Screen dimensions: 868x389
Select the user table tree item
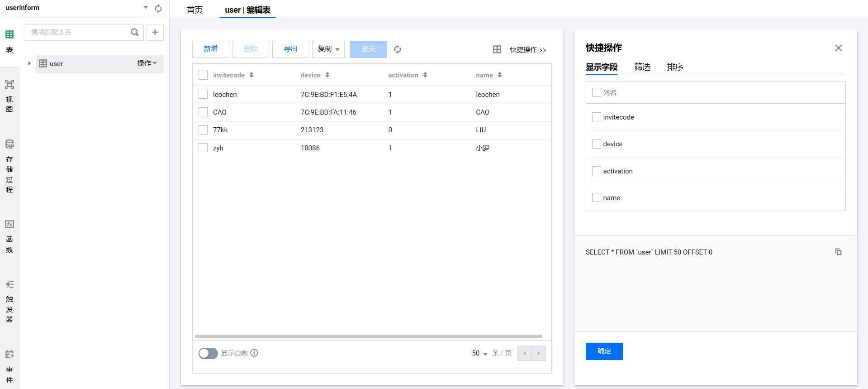[x=100, y=64]
